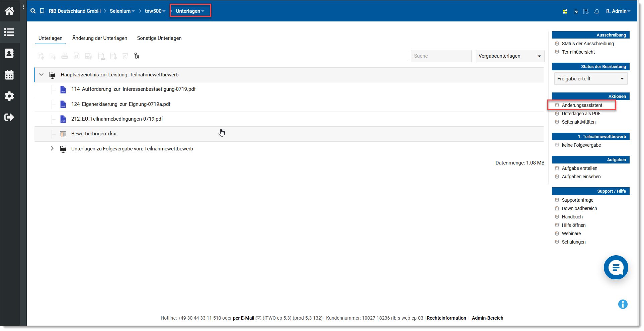Click the blue info circle icon

click(623, 304)
